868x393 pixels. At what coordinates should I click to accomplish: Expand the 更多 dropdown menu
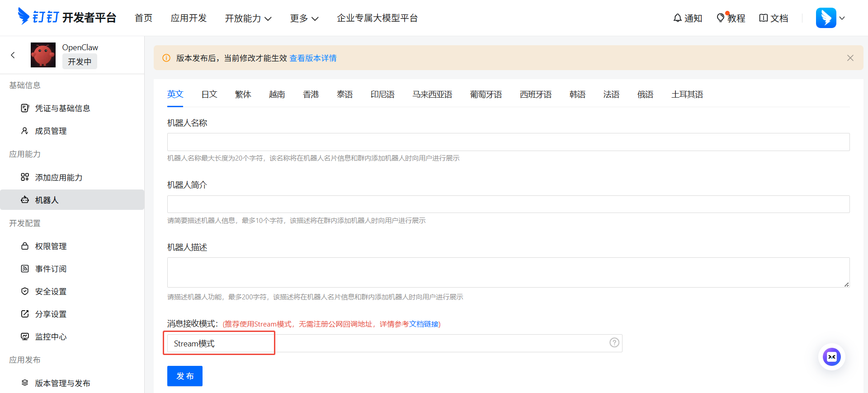click(304, 18)
